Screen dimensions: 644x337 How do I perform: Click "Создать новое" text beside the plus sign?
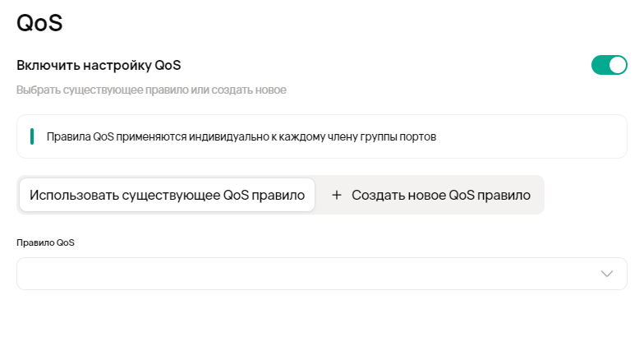click(x=391, y=196)
